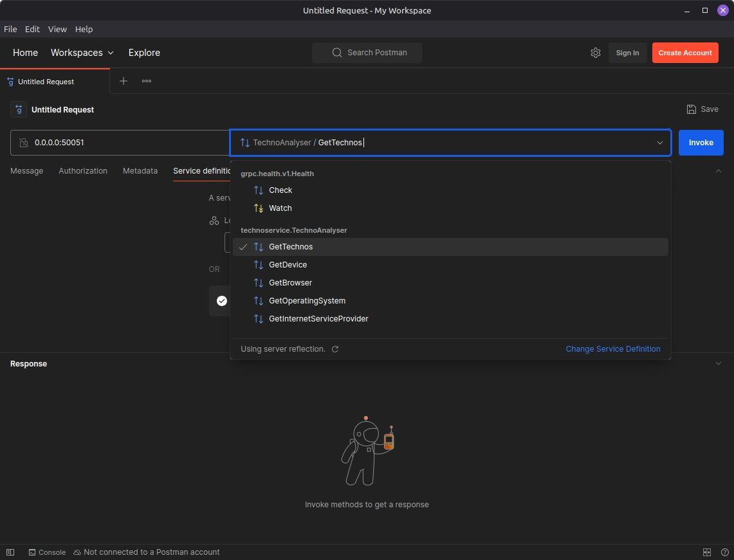Select the GetDevice method
Screen dimensions: 734x560
pos(288,265)
